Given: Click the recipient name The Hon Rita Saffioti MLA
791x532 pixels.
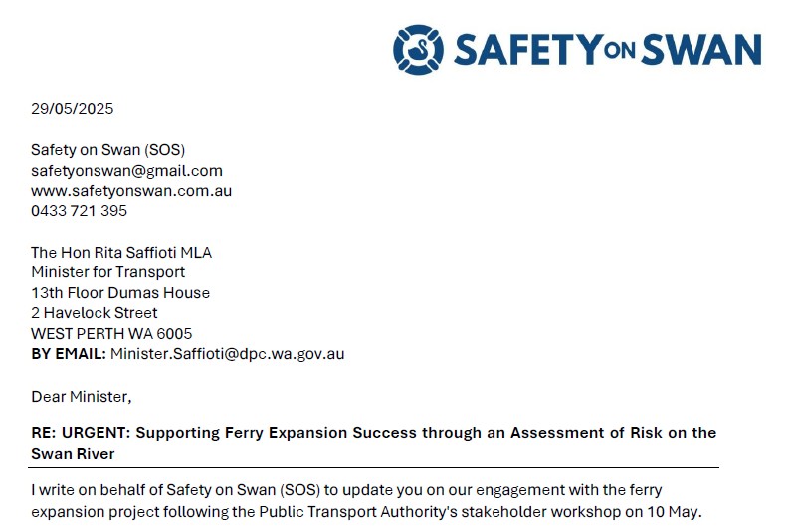Looking at the screenshot, I should coord(121,253).
